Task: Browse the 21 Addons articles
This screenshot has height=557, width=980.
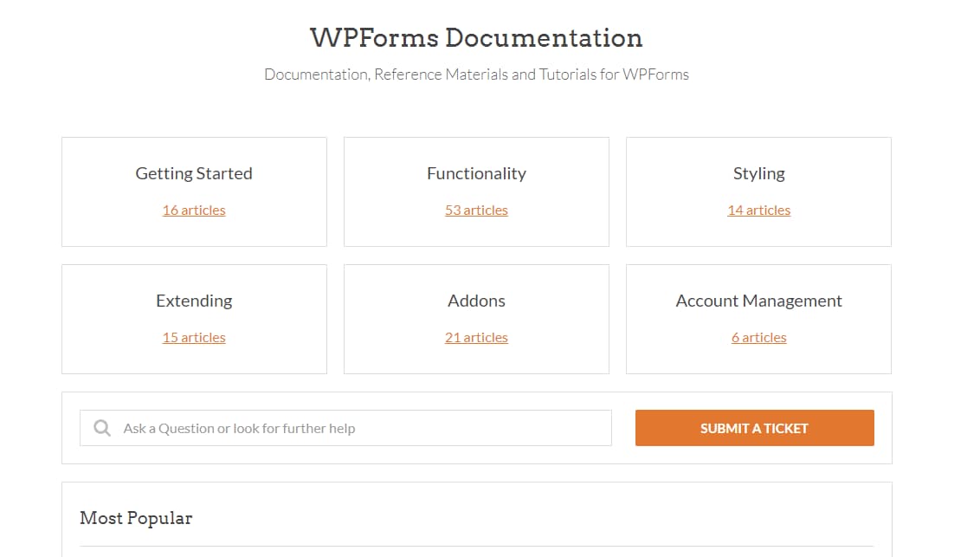Action: [476, 337]
